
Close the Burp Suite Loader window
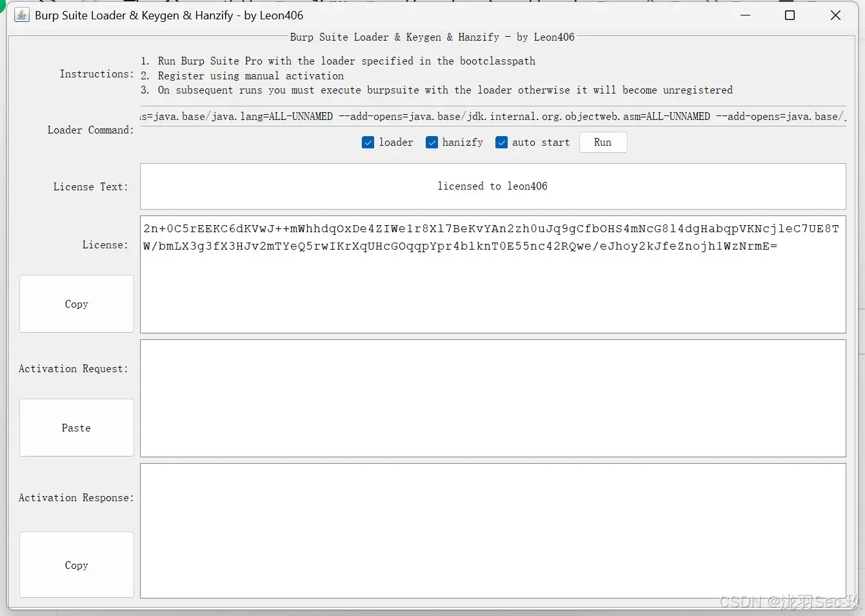click(x=835, y=15)
